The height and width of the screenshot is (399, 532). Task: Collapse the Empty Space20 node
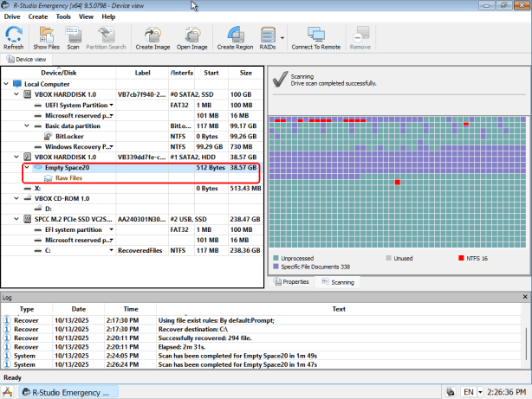coord(28,167)
